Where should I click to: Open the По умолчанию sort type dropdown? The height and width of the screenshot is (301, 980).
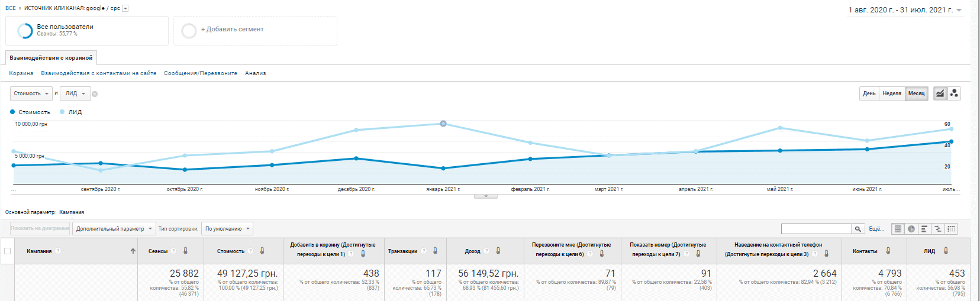[x=227, y=229]
